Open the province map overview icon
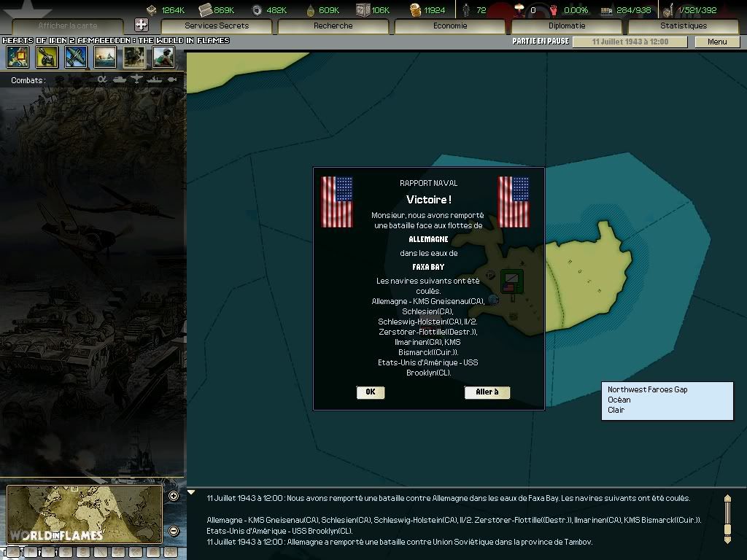The width and height of the screenshot is (747, 560). [18, 57]
